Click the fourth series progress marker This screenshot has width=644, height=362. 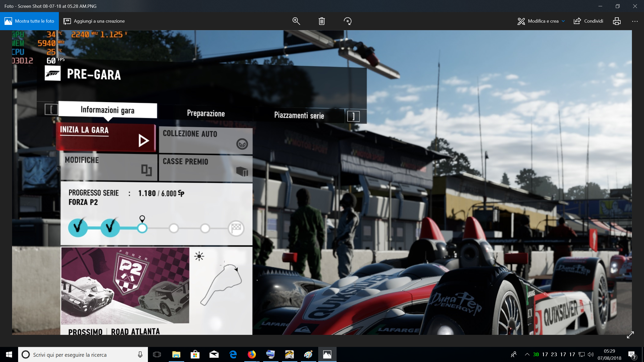[174, 228]
